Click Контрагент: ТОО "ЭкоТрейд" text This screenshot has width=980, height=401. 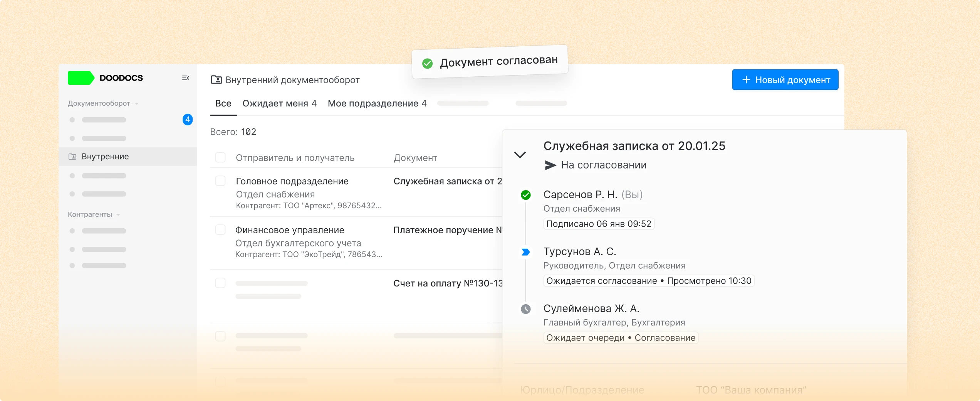pos(309,254)
